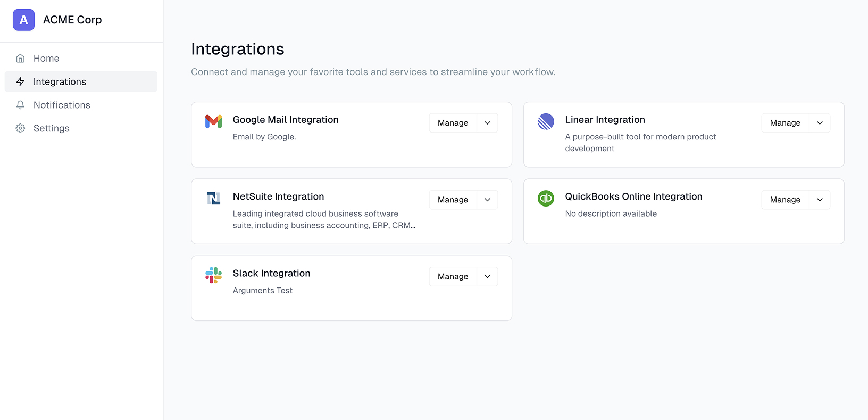Click the Notifications bell icon
868x420 pixels.
tap(20, 105)
